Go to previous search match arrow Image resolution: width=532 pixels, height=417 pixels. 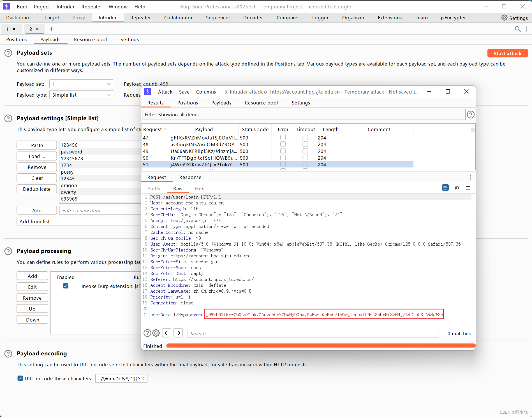tap(167, 333)
